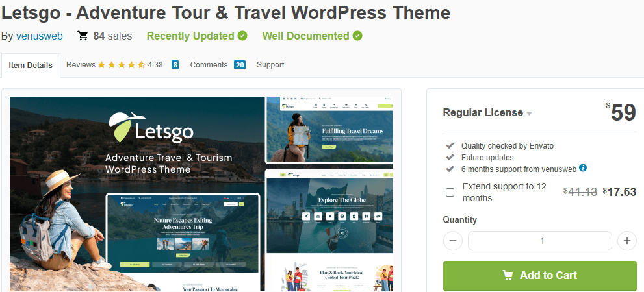Click the Future updates text

click(x=487, y=157)
